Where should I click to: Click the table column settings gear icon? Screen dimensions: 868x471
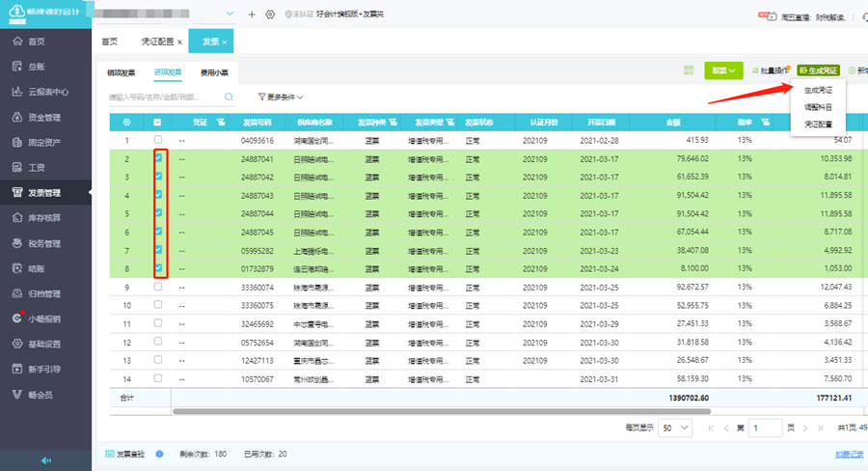pos(126,123)
